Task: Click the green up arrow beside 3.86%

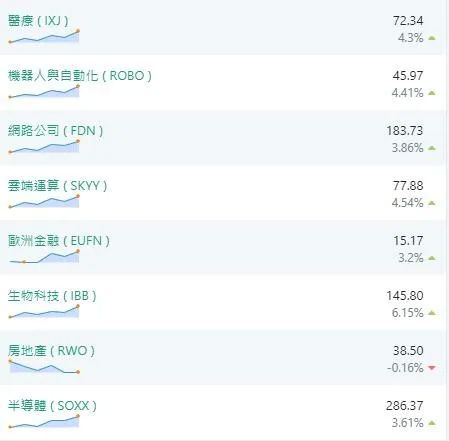Action: (432, 148)
